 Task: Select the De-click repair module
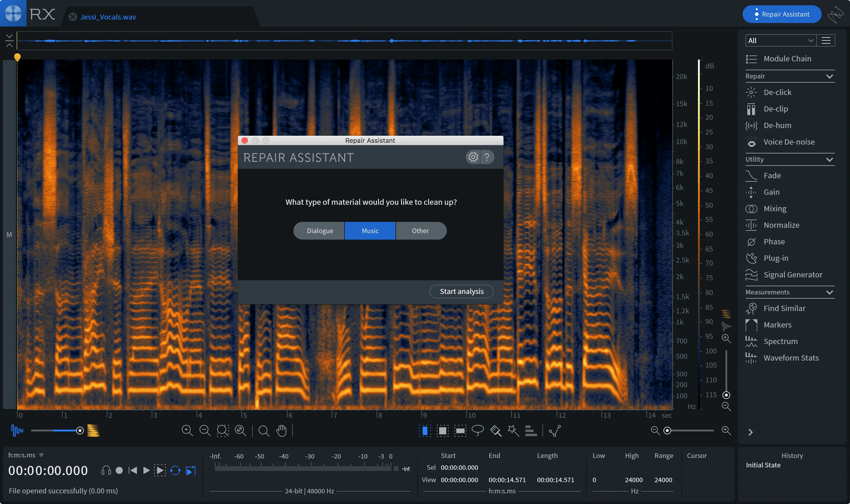778,92
